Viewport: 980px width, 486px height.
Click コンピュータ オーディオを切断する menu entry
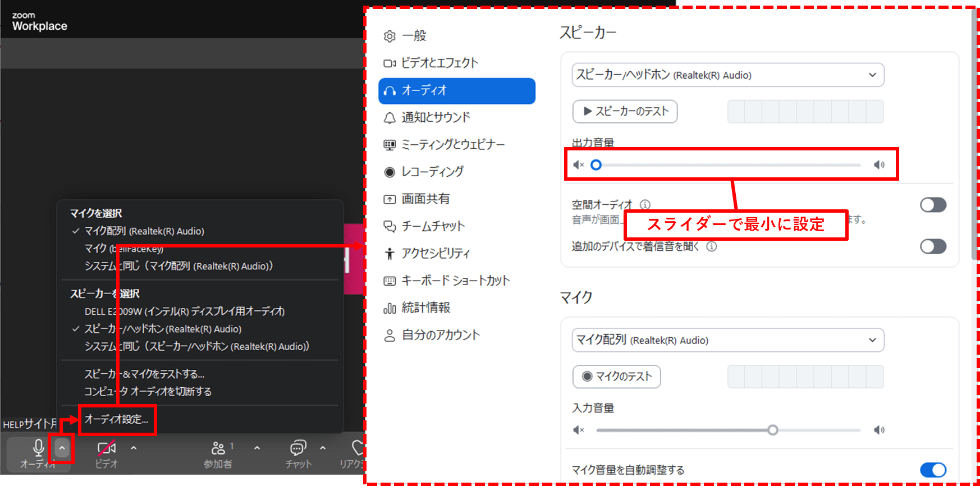click(x=148, y=391)
